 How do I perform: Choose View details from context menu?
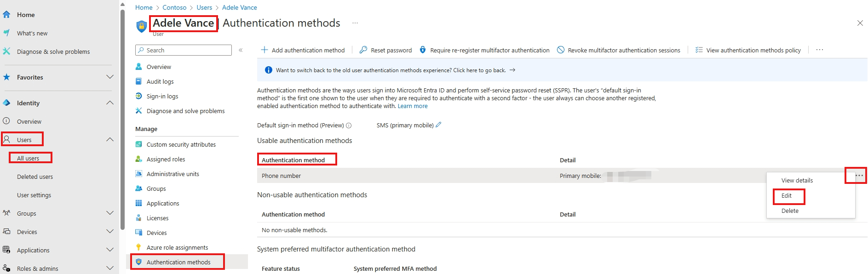797,180
